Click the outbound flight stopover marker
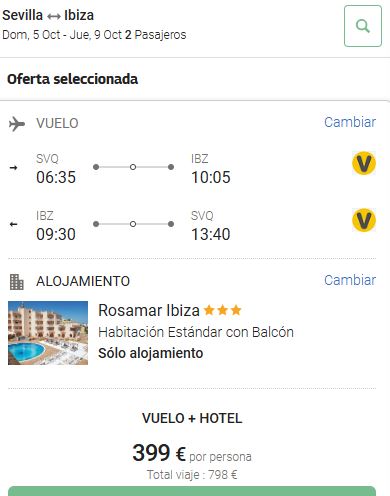The height and width of the screenshot is (496, 390). pos(133,167)
